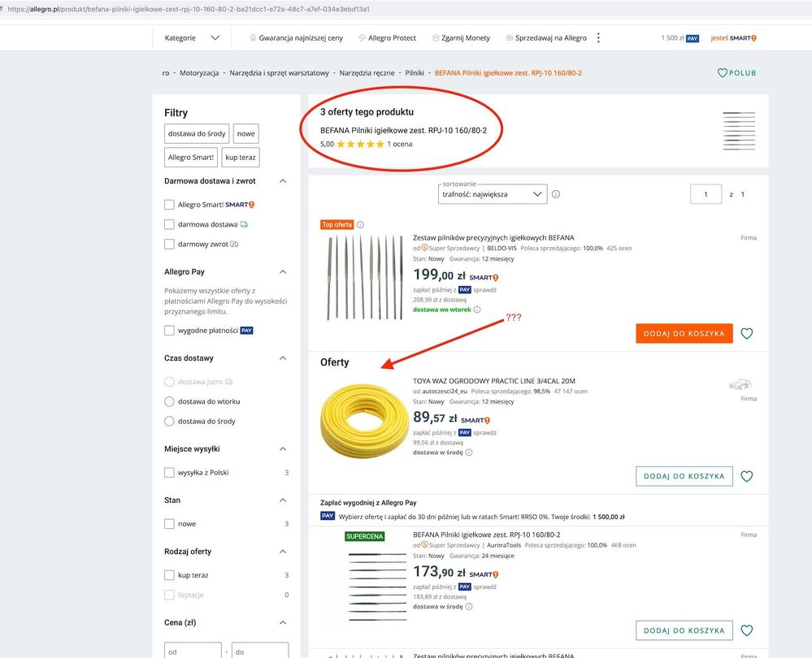Click the price 'do' maximum field

click(x=260, y=652)
